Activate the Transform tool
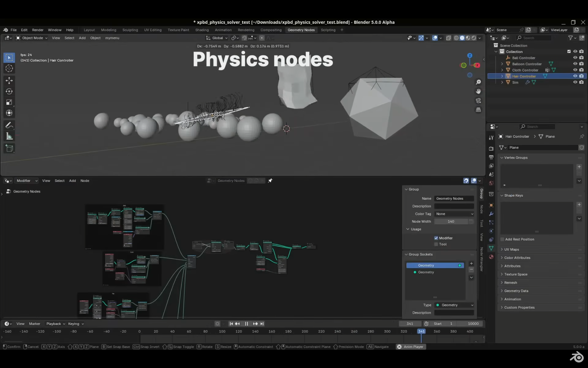This screenshot has width=588, height=368. tap(9, 113)
